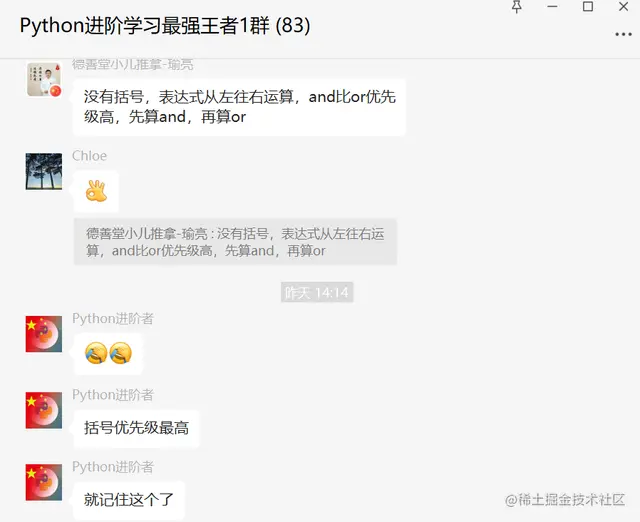This screenshot has height=522, width=640.
Task: Click the sender name Chloe
Action: pyautogui.click(x=89, y=156)
